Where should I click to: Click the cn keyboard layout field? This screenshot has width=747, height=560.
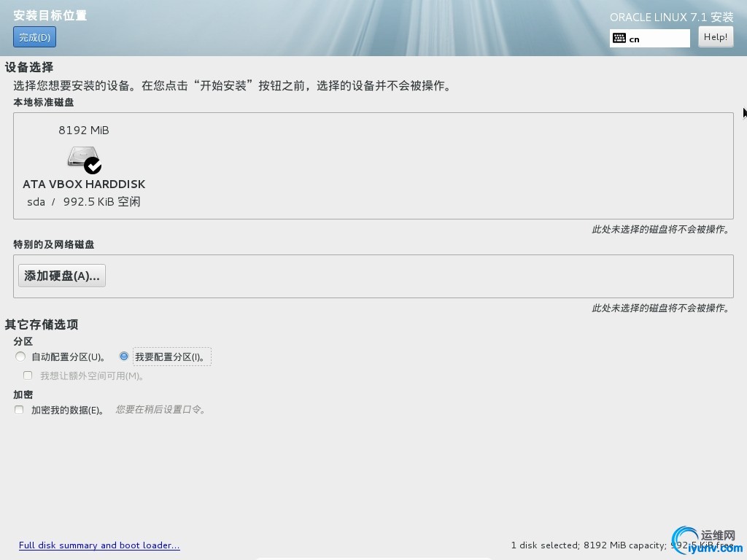tap(650, 38)
